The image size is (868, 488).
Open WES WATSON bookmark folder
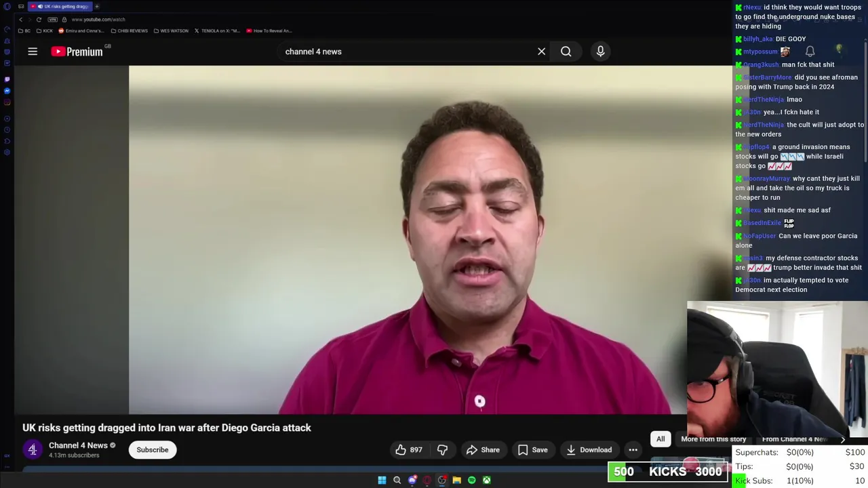171,30
